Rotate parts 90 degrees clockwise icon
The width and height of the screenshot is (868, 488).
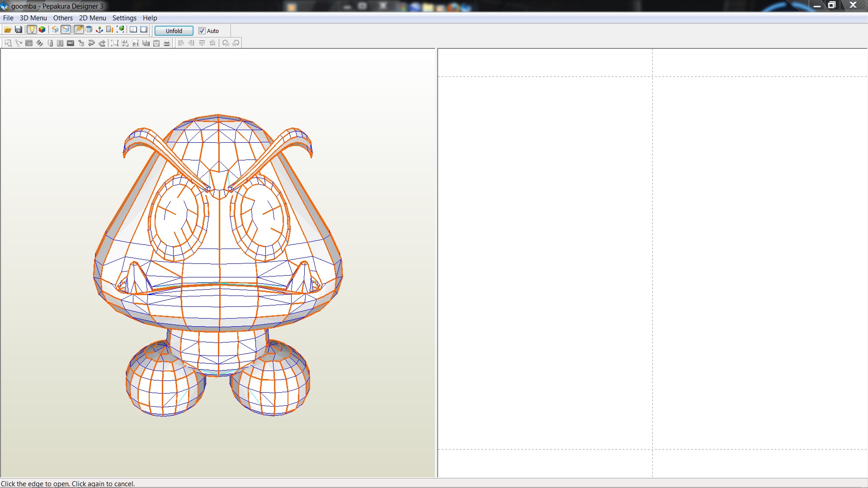click(x=236, y=43)
